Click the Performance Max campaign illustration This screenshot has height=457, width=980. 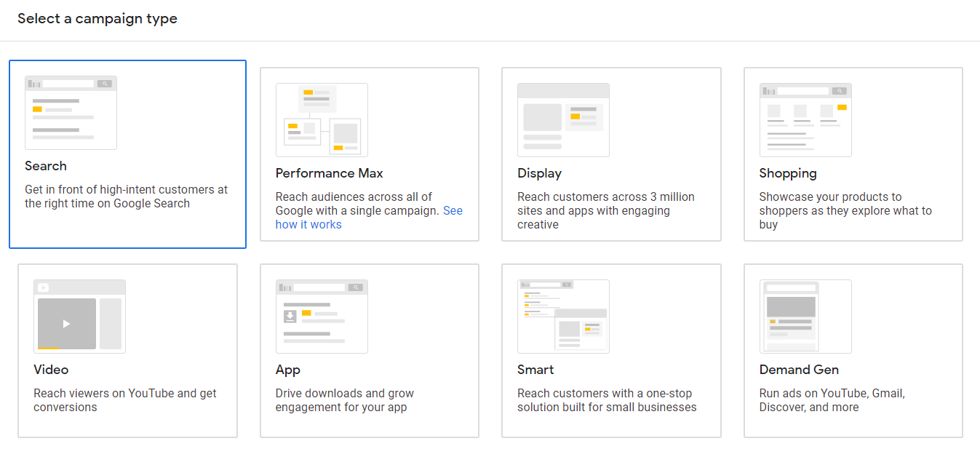click(x=322, y=120)
